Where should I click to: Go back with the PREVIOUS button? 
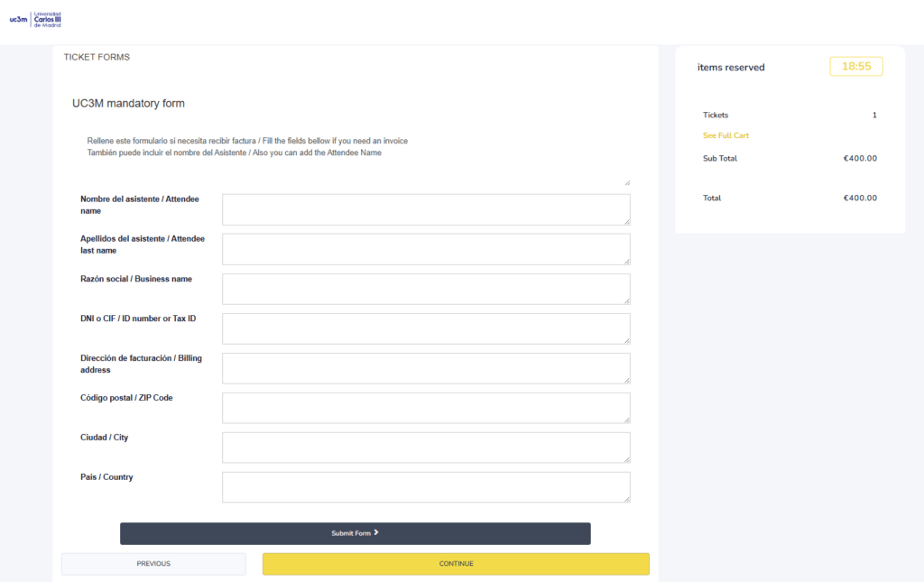[x=153, y=564]
